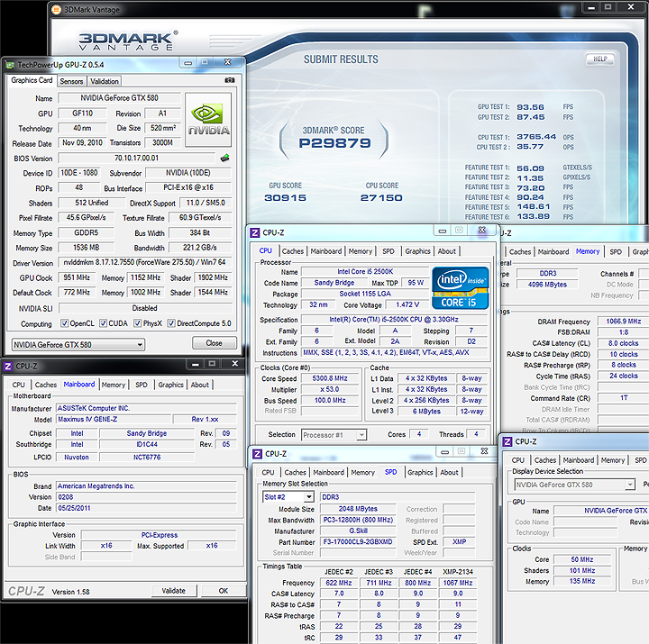Click the Module Size 2048 MBytes value

pyautogui.click(x=358, y=509)
